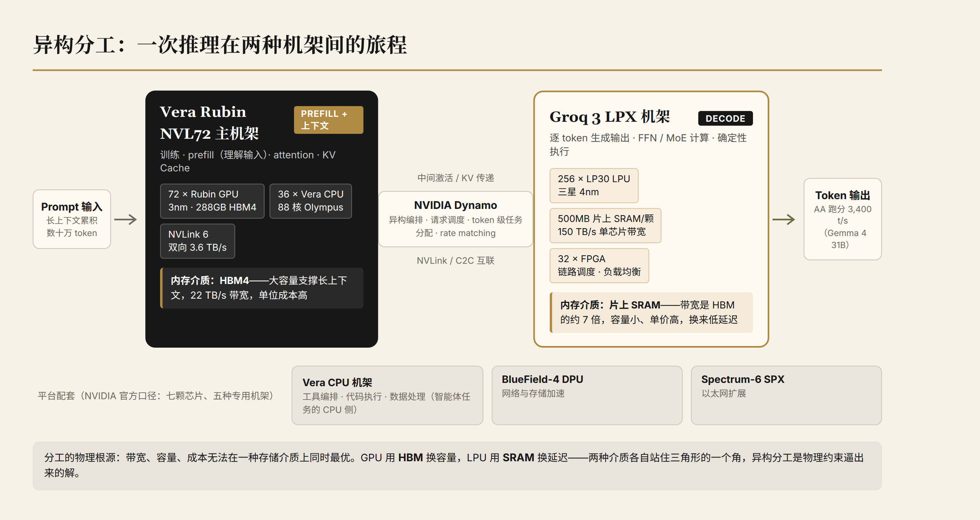This screenshot has width=980, height=520.
Task: Select the 36 × Vera CPU chip box
Action: pyautogui.click(x=310, y=201)
